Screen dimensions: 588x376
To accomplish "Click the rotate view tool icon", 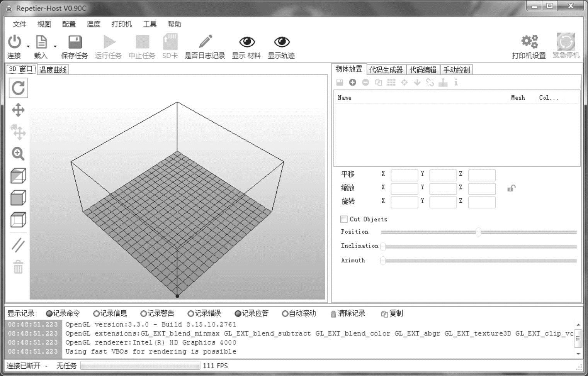I will (18, 88).
